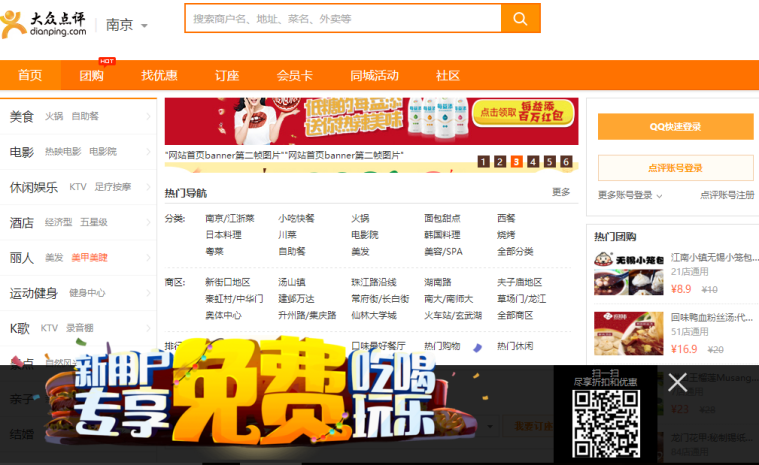Open the 社区 tab
The width and height of the screenshot is (759, 465).
tap(448, 75)
